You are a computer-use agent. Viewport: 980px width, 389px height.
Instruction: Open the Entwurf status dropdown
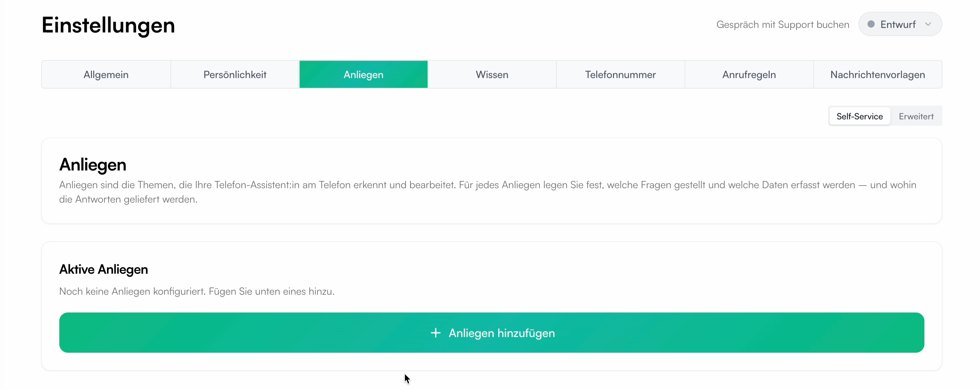pyautogui.click(x=900, y=24)
